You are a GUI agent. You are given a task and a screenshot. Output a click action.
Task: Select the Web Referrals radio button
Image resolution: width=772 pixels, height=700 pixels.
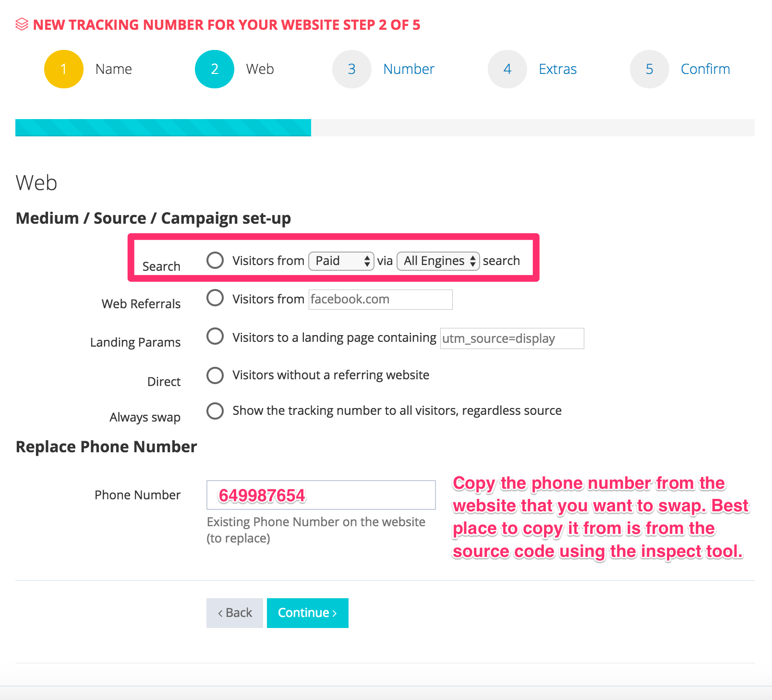click(x=215, y=298)
